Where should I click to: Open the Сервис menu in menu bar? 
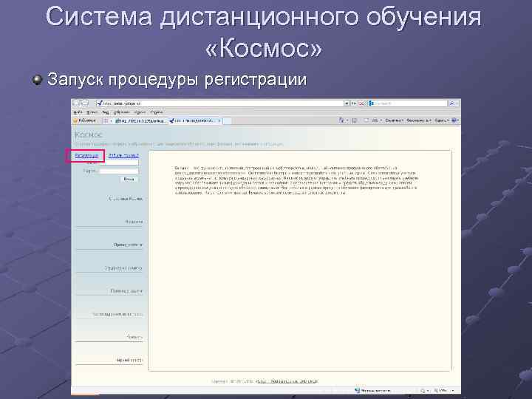[x=140, y=112]
